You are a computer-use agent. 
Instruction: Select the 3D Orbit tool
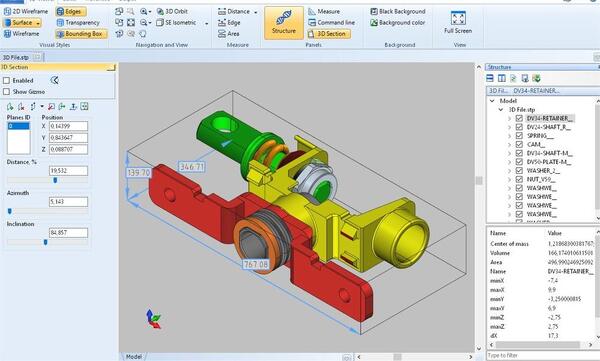(x=172, y=11)
